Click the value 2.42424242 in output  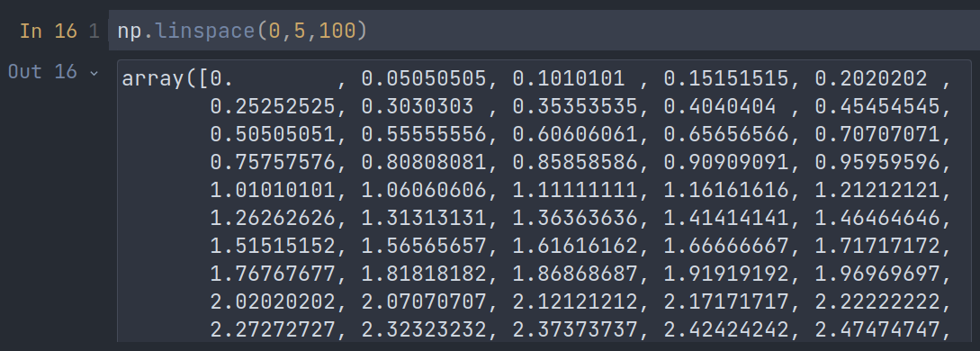pyautogui.click(x=726, y=329)
